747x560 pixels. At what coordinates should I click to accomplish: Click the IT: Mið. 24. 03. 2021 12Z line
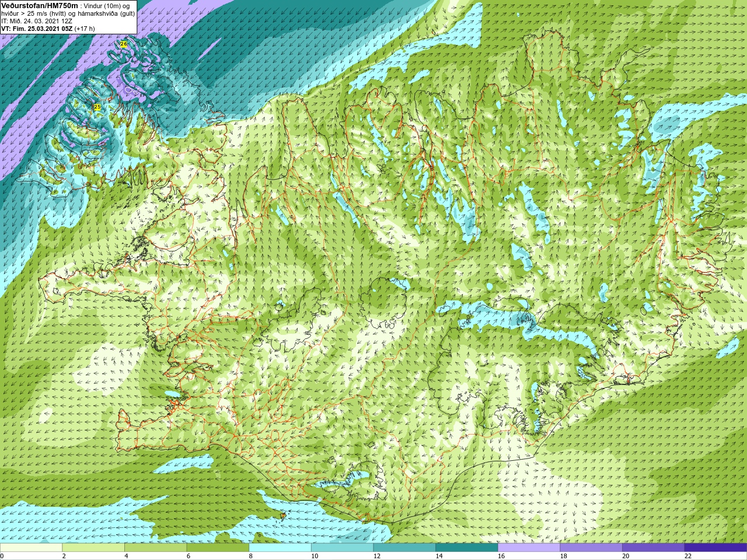[x=37, y=21]
